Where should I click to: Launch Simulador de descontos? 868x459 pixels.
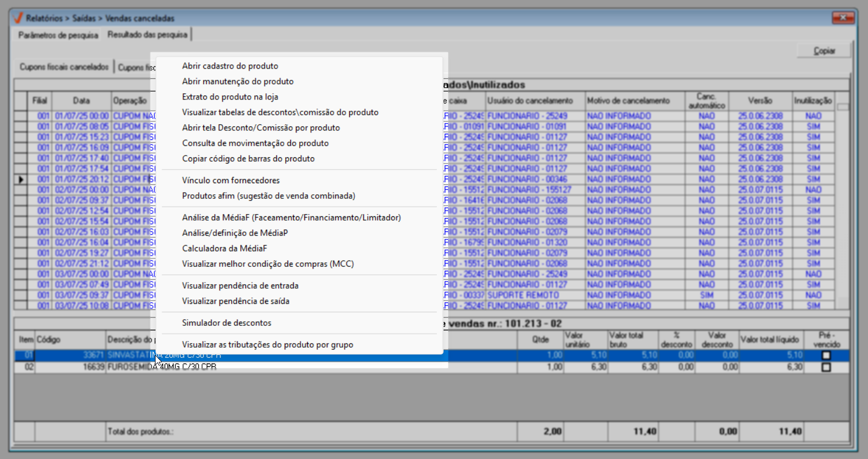tap(226, 323)
